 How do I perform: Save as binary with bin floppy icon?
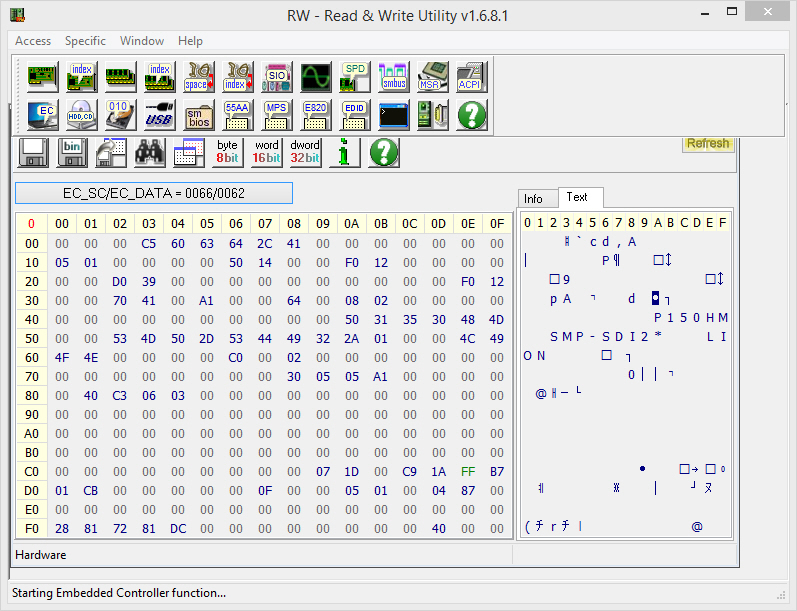coord(72,152)
